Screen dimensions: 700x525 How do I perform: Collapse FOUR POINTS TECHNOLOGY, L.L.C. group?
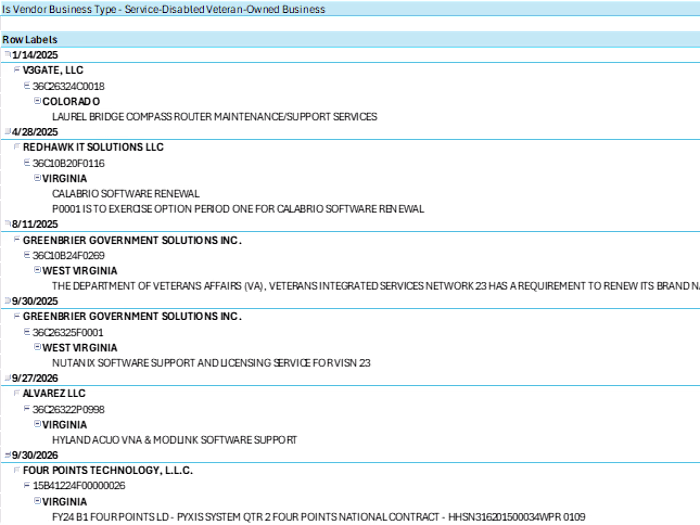click(x=17, y=470)
